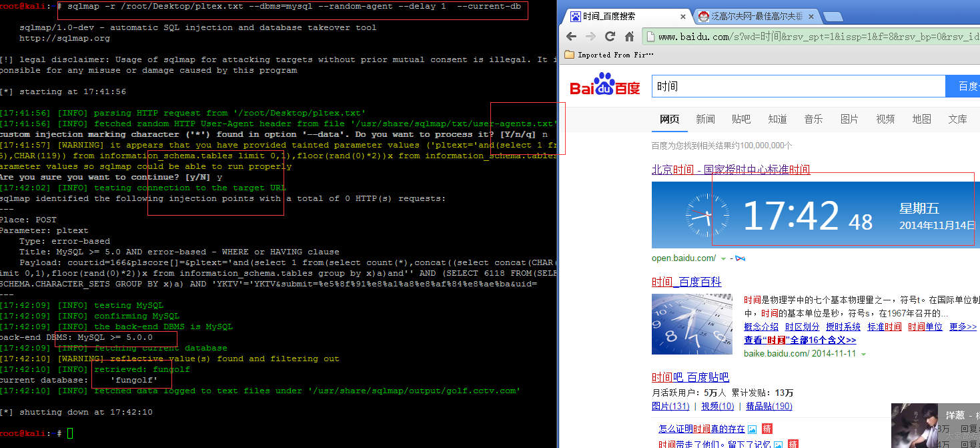Open the 时区划分 sublink

pyautogui.click(x=802, y=327)
